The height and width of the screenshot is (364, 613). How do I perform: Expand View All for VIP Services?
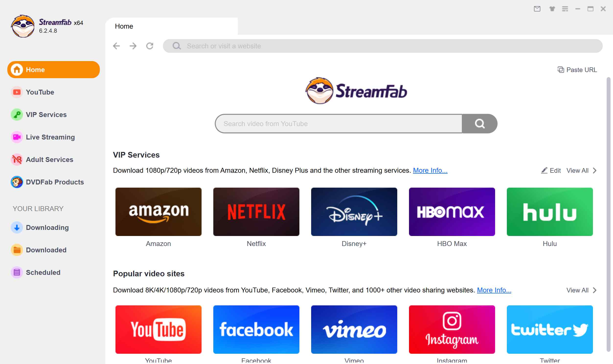(x=579, y=170)
